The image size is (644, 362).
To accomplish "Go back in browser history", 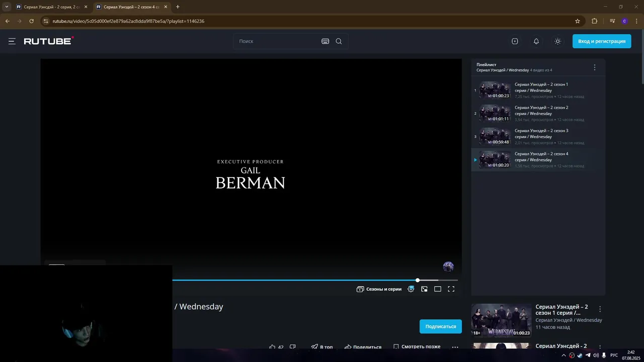I will 7,21.
